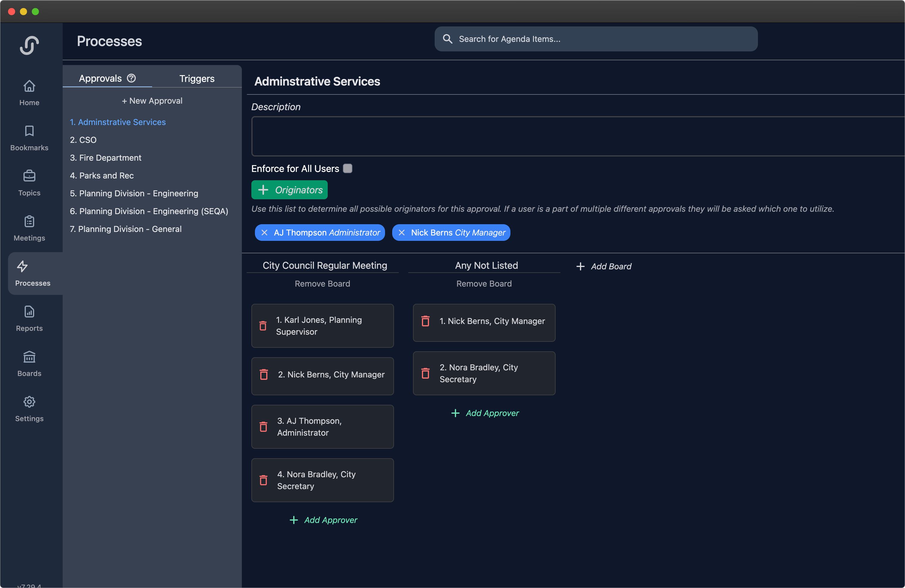Screen dimensions: 905x588
Task: Remove the City Council Regular Meeting board
Action: click(x=322, y=284)
